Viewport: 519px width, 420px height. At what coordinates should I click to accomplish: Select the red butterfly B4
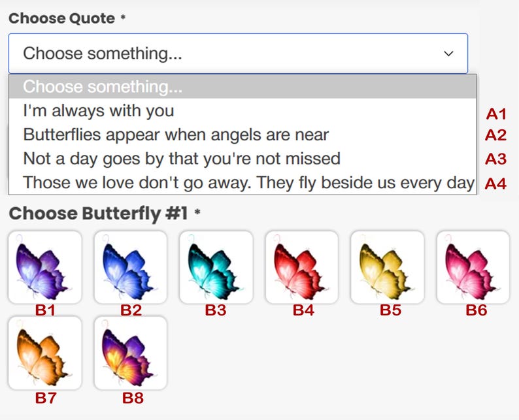pyautogui.click(x=301, y=267)
